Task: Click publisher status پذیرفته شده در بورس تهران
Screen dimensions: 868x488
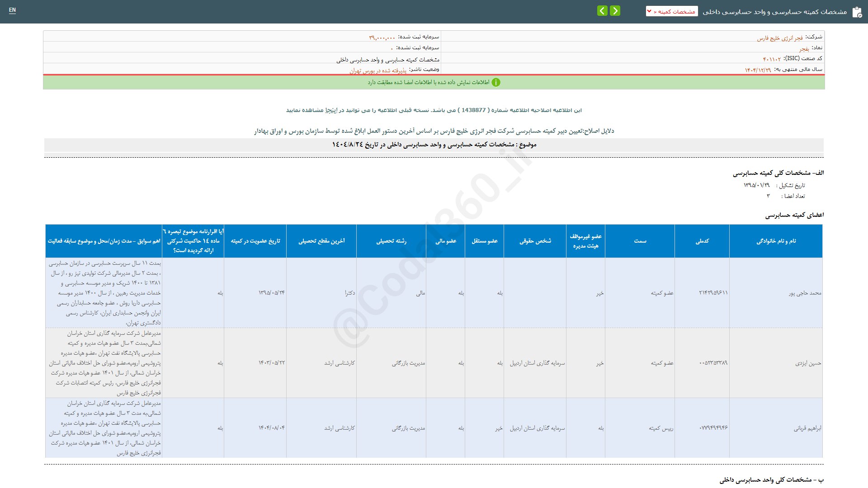Action: coord(378,71)
